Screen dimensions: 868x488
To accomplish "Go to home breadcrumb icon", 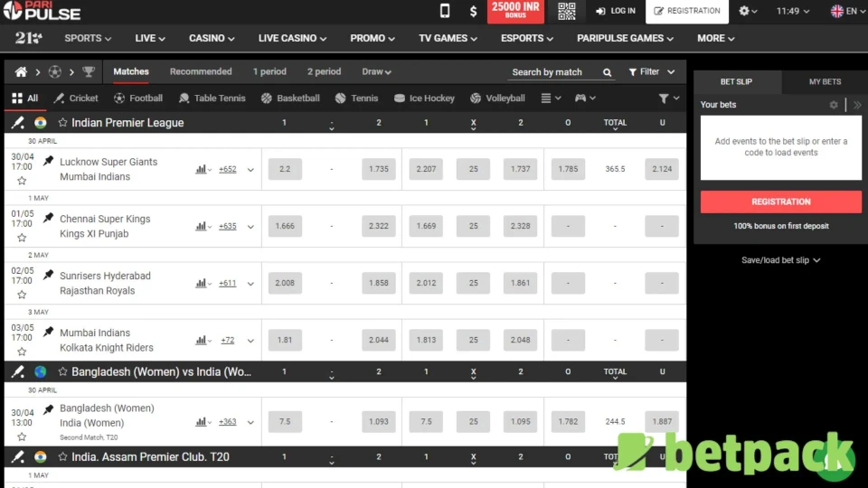I will click(21, 72).
